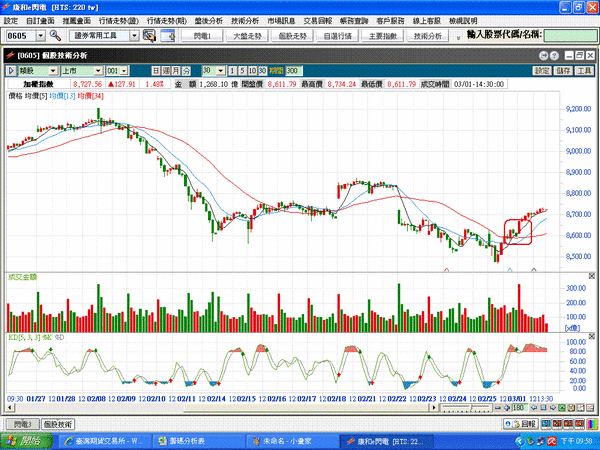This screenshot has height=450, width=600.
Task: Open the 市場訊息 menu
Action: 281,21
